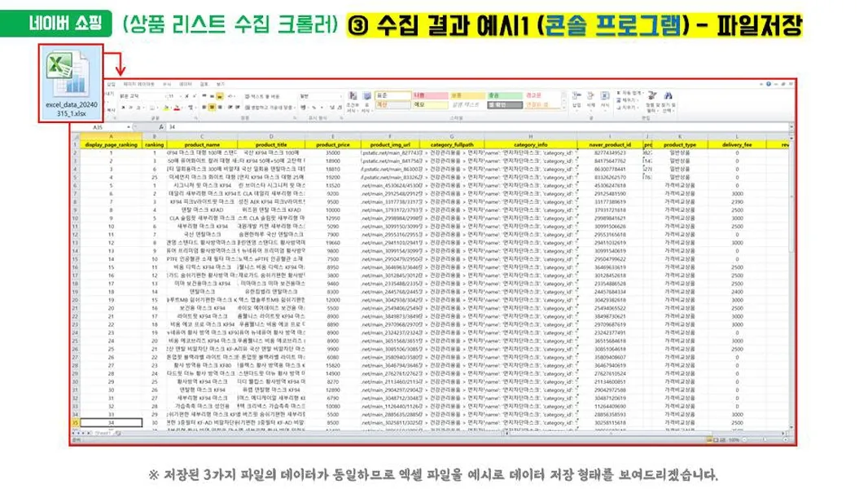
Task: Click the formula bar showing 34
Action: click(x=477, y=127)
